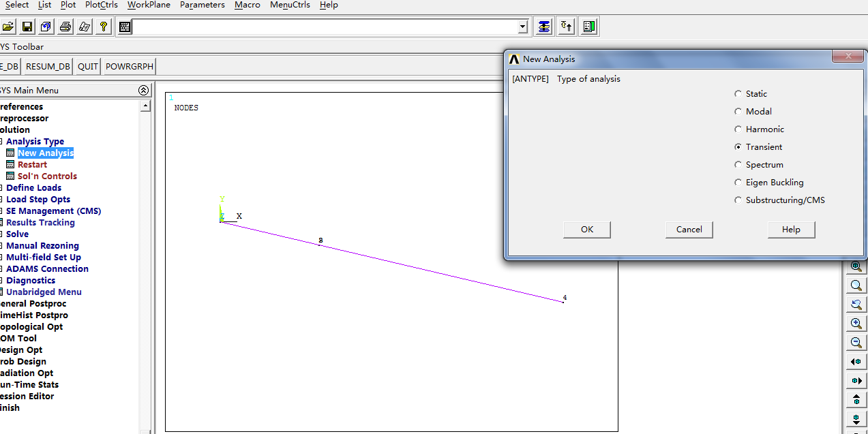Click the dialog icon beside Restart

[10, 164]
